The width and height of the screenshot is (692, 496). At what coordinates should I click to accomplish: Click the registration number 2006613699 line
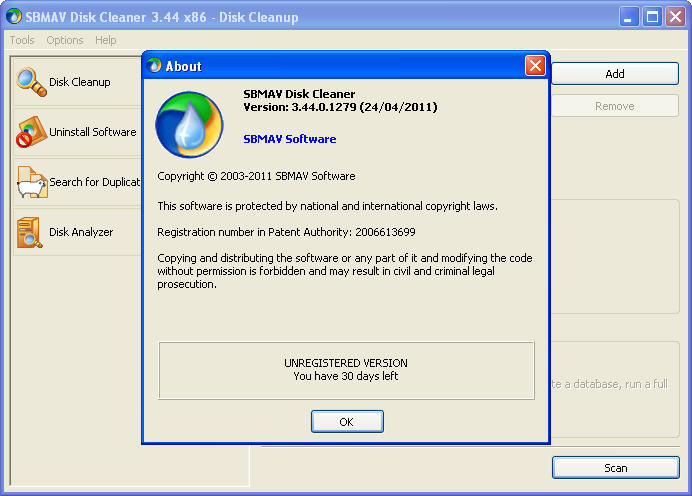coord(286,232)
